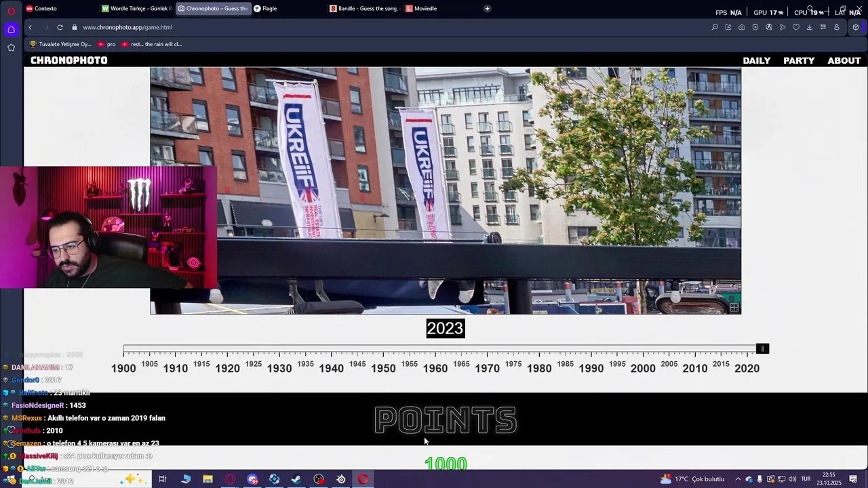Switch to the Flagle tab
Image resolution: width=868 pixels, height=488 pixels.
(288, 8)
